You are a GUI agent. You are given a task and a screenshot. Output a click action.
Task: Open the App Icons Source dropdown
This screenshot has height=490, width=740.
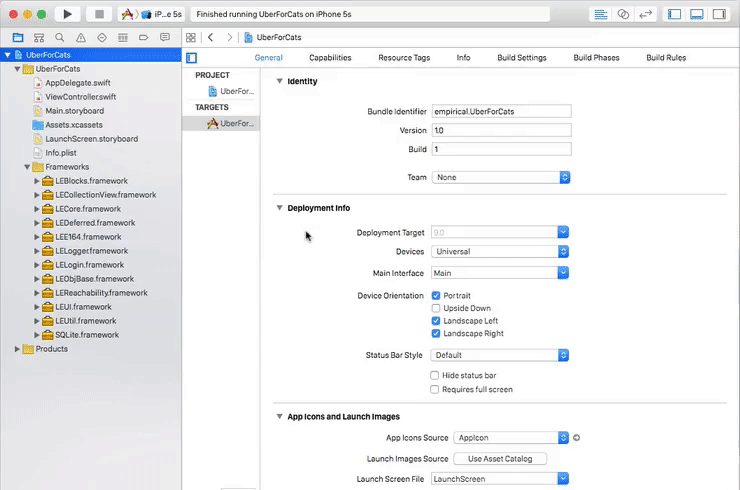pyautogui.click(x=511, y=438)
